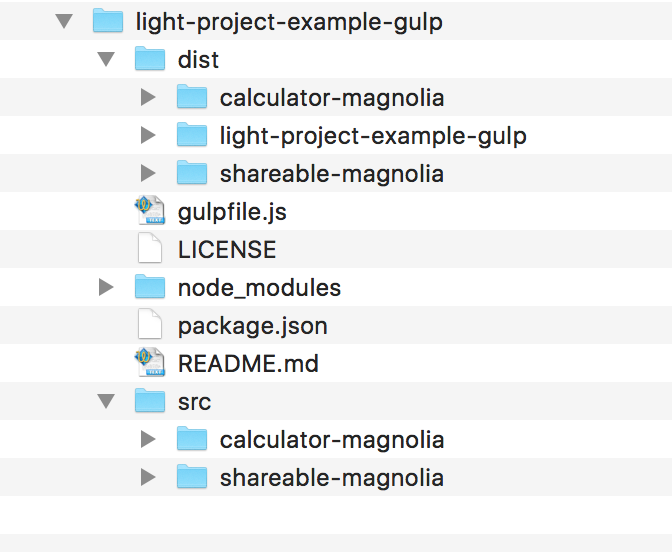Expand shareable-magnolia under src
The height and width of the screenshot is (552, 672).
click(x=149, y=477)
